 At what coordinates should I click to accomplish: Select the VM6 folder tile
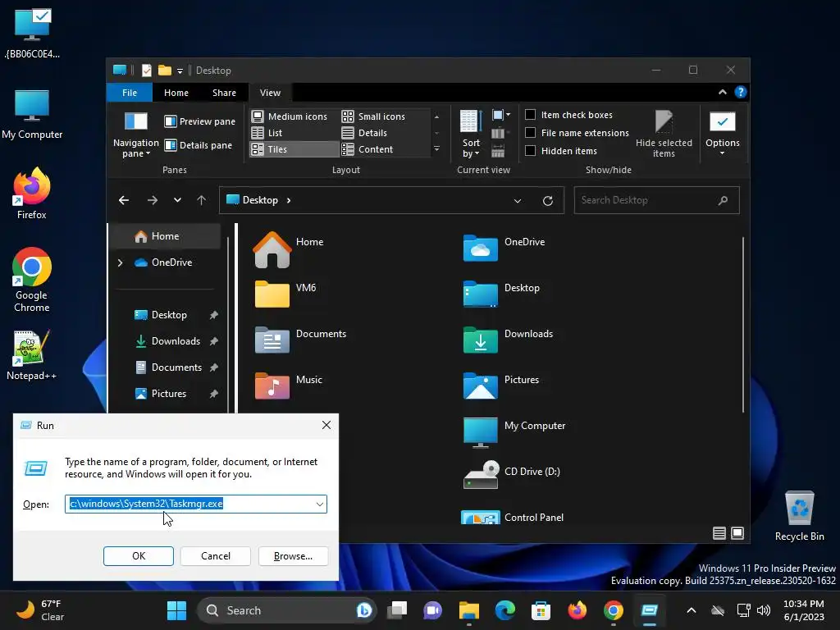[285, 293]
